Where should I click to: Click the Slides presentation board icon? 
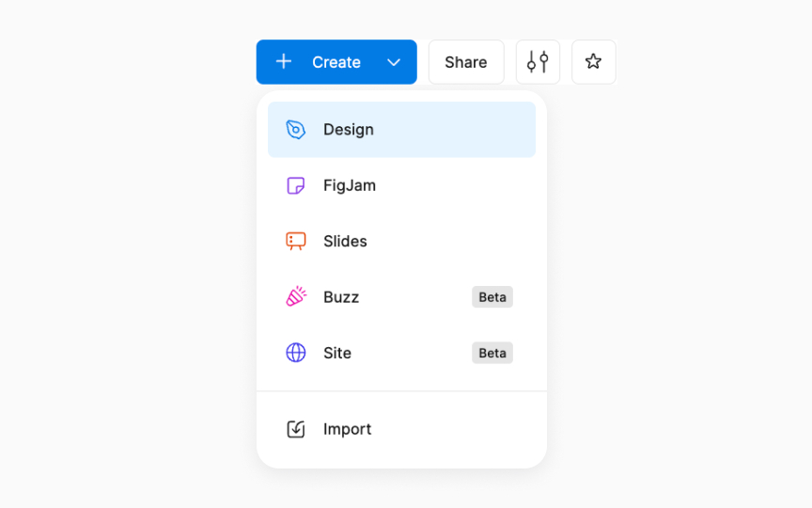296,242
